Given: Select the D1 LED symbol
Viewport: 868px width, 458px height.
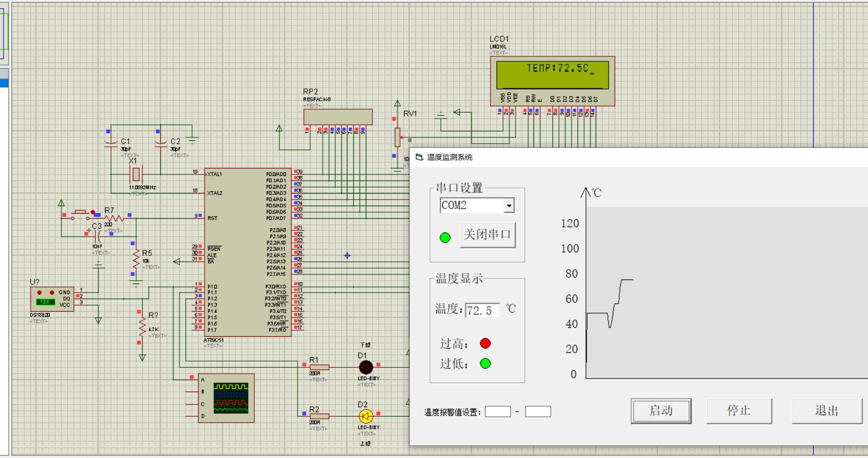Looking at the screenshot, I should pyautogui.click(x=366, y=367).
